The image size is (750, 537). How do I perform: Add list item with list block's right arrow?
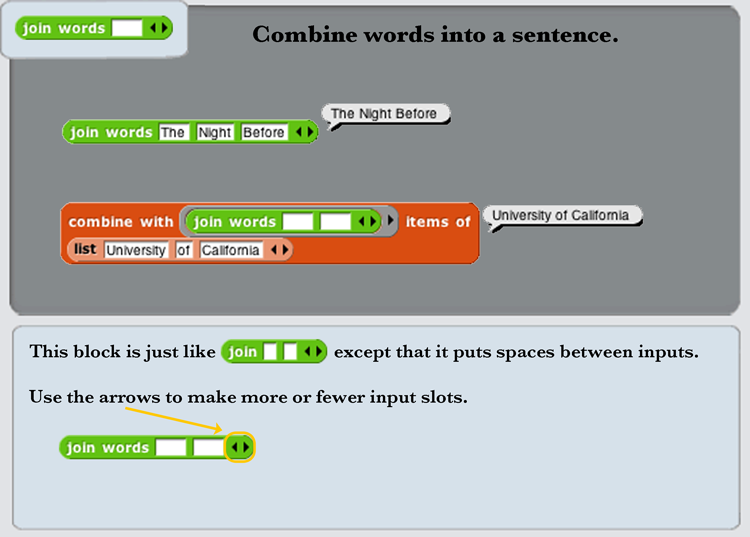pos(285,250)
